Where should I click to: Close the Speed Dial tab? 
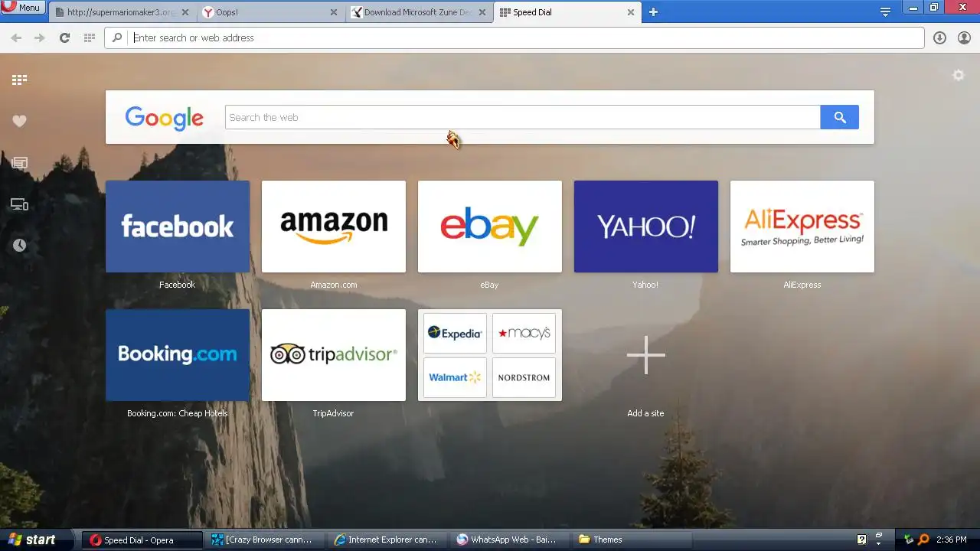click(630, 12)
